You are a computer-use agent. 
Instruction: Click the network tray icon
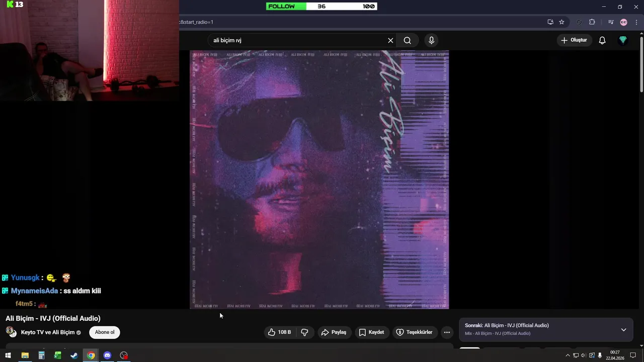pyautogui.click(x=576, y=355)
